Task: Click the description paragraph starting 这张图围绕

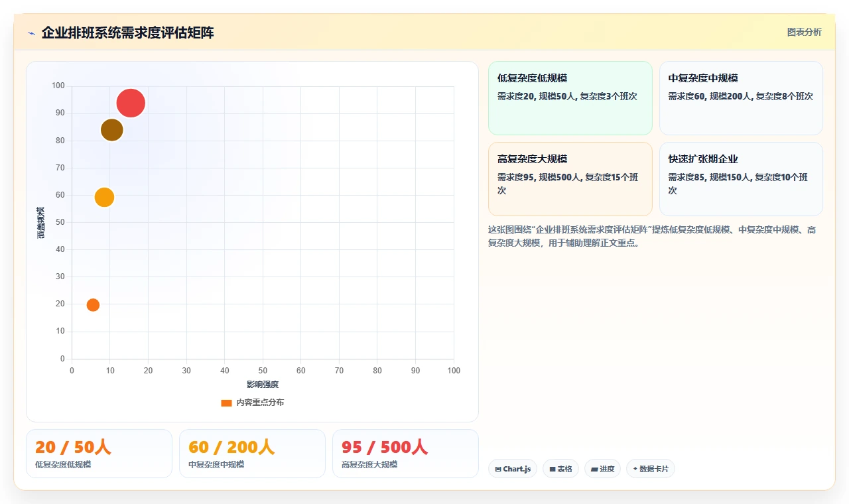Action: click(x=653, y=236)
